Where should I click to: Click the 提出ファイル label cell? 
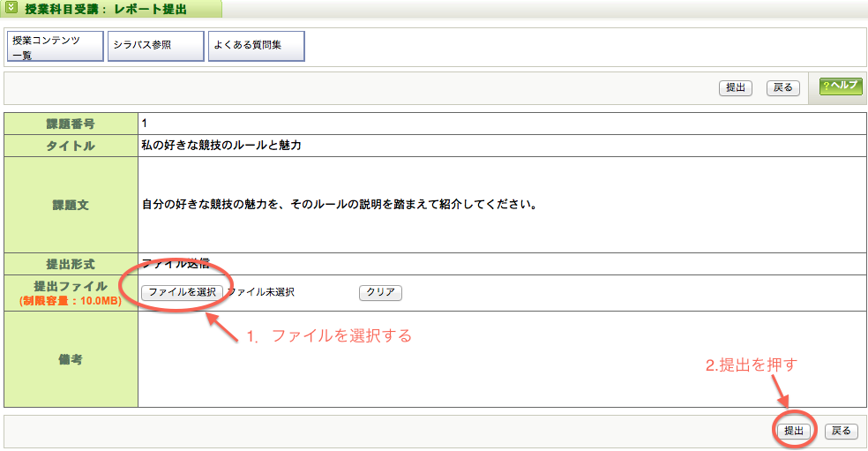pos(71,293)
